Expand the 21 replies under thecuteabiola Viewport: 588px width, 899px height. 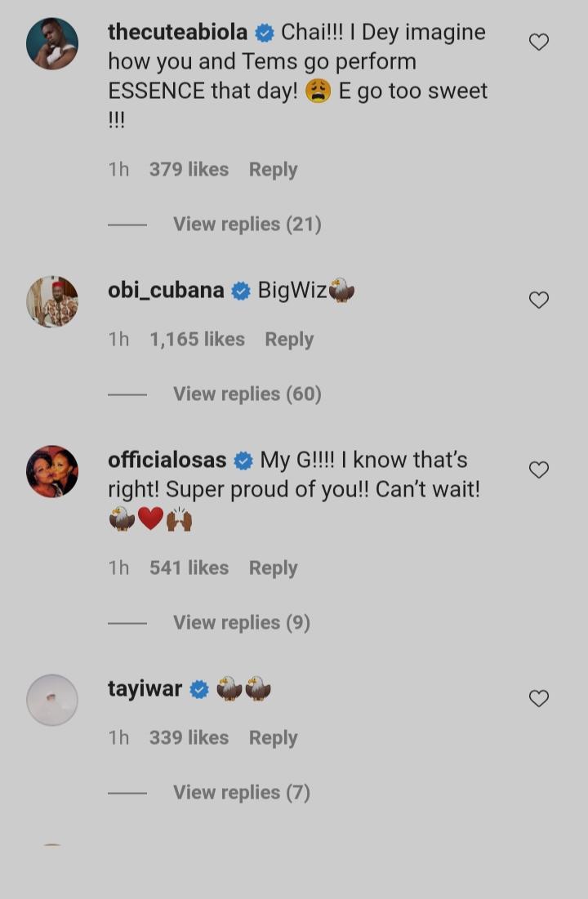click(x=247, y=224)
